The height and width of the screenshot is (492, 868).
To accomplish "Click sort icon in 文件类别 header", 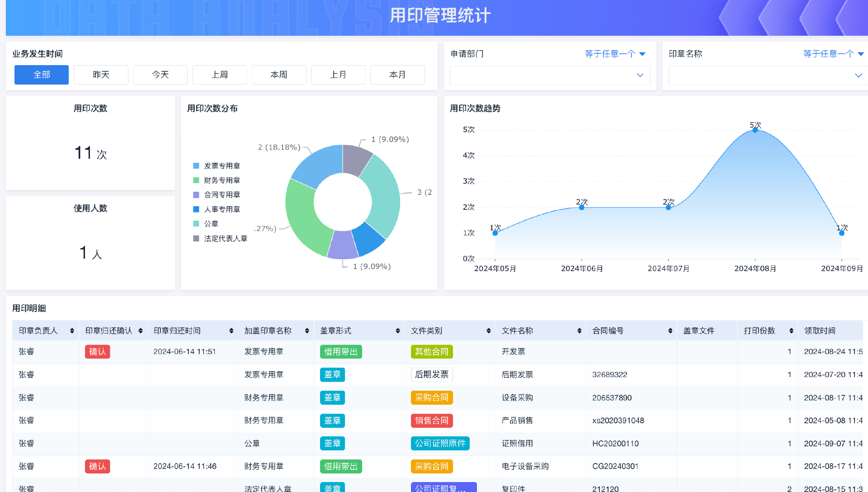I will (x=489, y=331).
